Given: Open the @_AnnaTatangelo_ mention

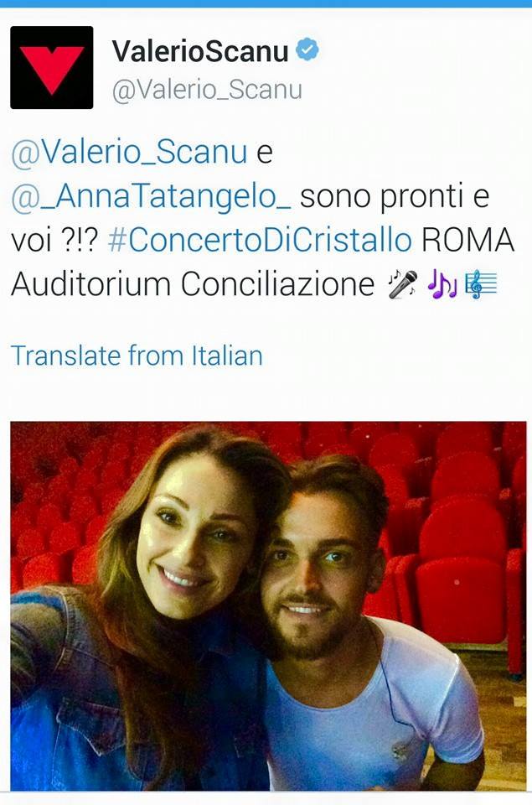Looking at the screenshot, I should [151, 196].
